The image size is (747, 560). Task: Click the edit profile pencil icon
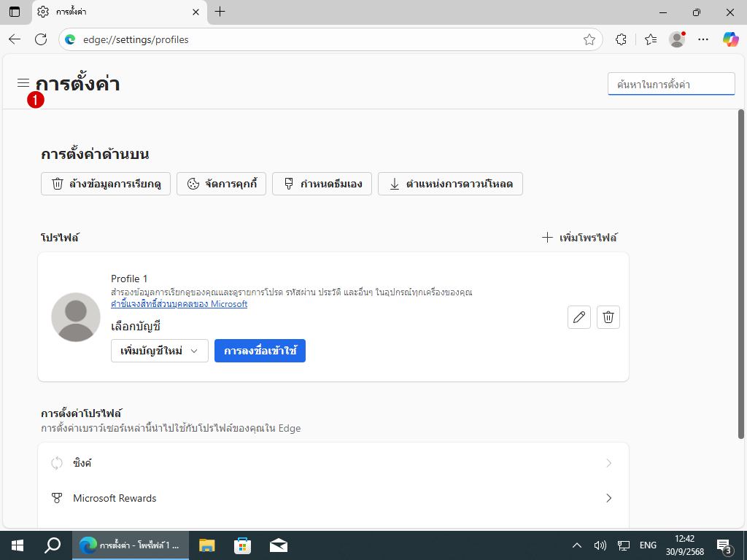(x=578, y=317)
